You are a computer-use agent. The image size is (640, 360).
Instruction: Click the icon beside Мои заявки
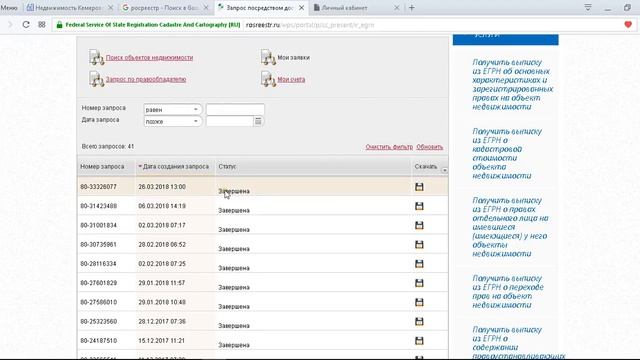(x=268, y=58)
